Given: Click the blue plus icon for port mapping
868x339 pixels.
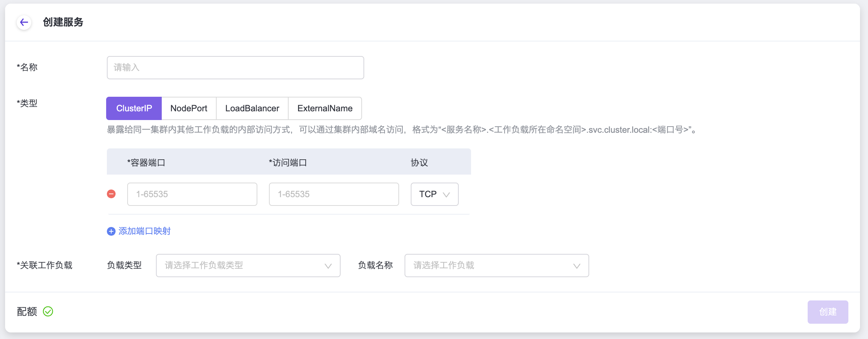Looking at the screenshot, I should [x=111, y=231].
